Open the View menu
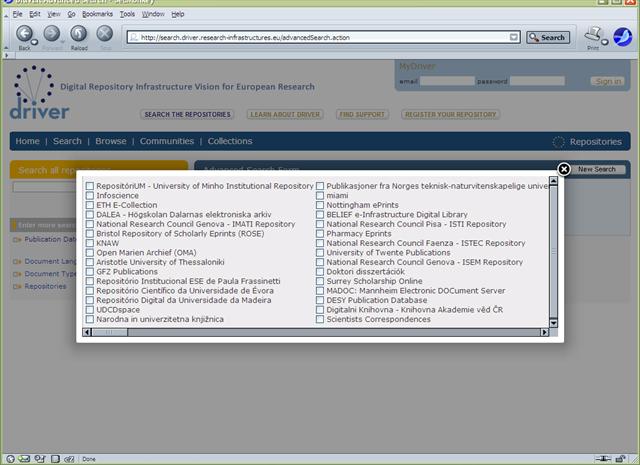This screenshot has width=640, height=465. (54, 14)
